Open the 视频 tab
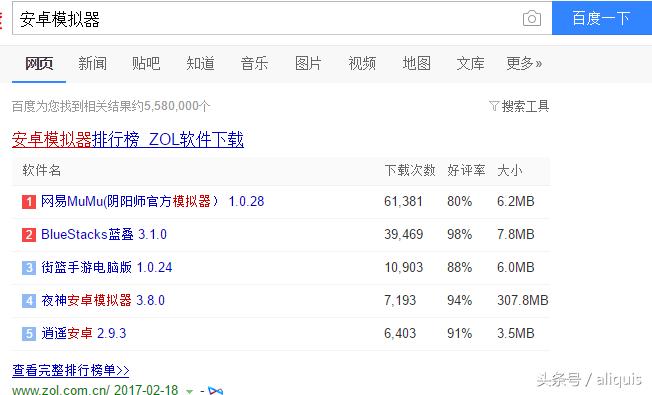Viewport: 652px width, 395px height. pyautogui.click(x=362, y=64)
